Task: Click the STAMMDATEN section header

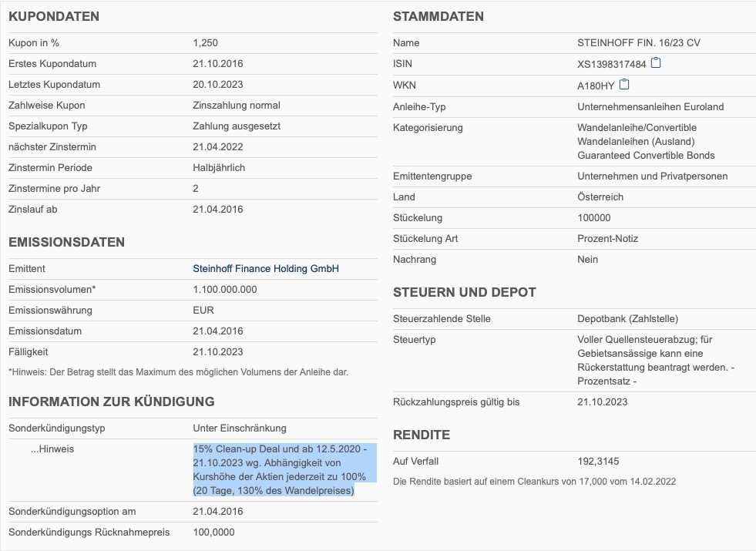Action: coord(438,16)
